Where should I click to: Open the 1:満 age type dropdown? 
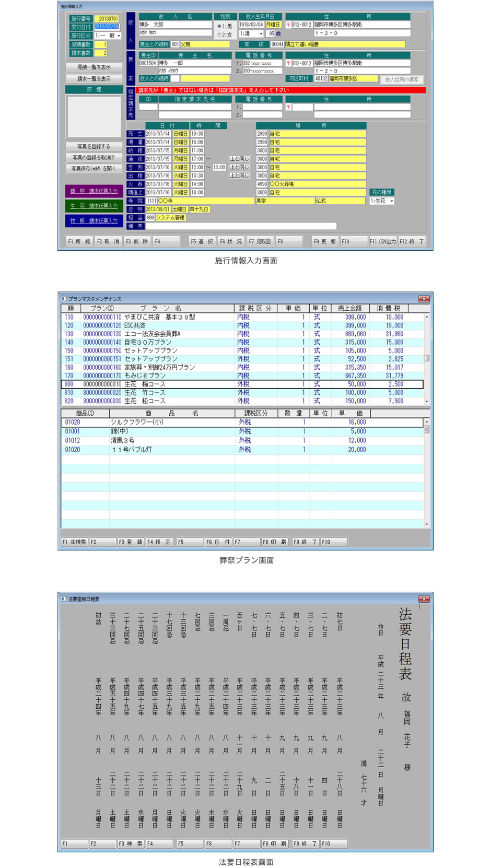(251, 33)
